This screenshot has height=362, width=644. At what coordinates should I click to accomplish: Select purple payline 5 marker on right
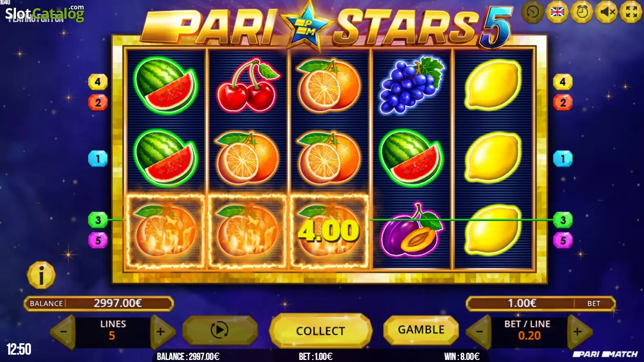(563, 241)
